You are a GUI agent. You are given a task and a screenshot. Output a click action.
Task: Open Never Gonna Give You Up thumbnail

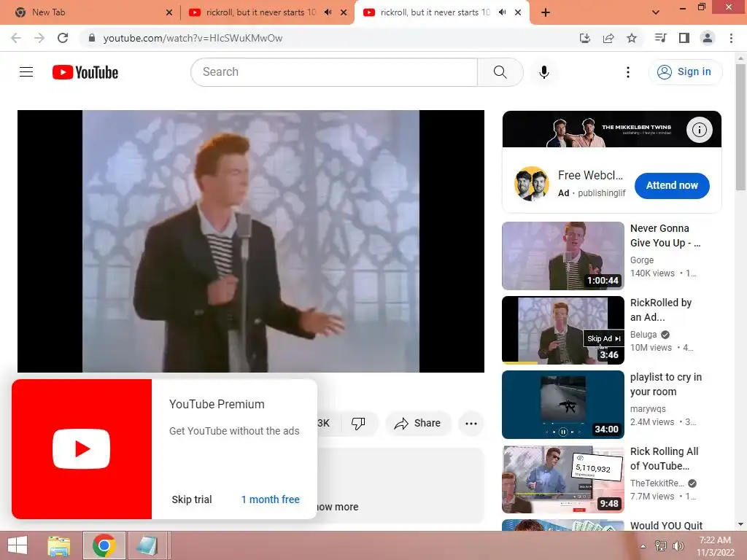562,256
